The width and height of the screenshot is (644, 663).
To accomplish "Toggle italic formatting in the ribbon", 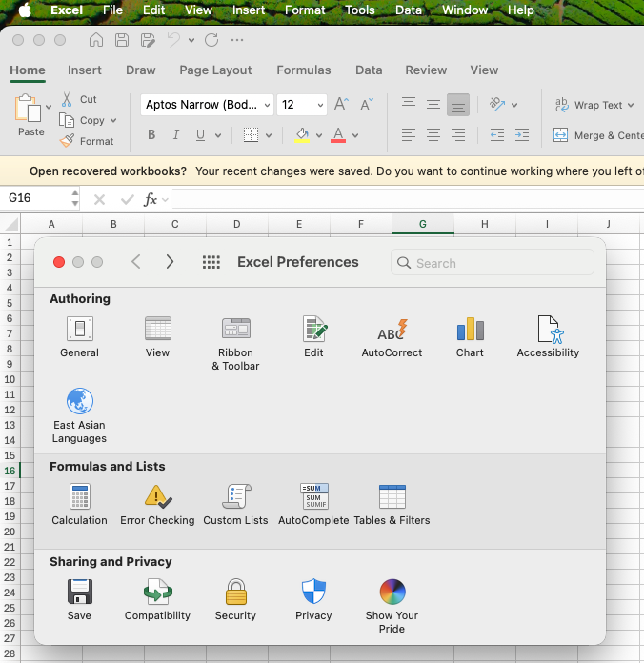I will coord(176,135).
